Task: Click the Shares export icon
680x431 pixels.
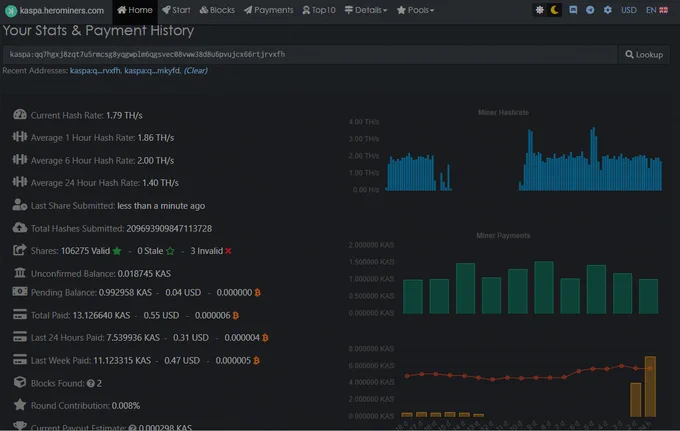Action: pyautogui.click(x=20, y=250)
